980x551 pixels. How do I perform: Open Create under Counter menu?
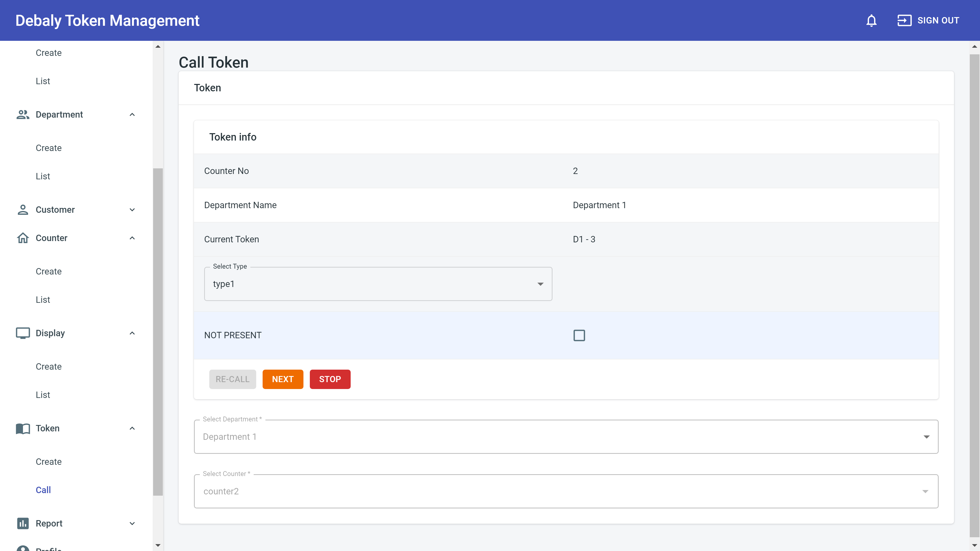click(48, 271)
